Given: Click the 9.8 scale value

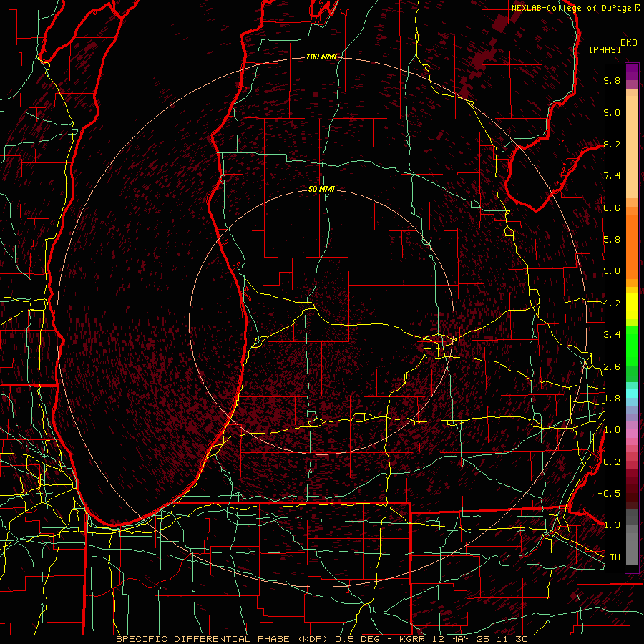Looking at the screenshot, I should pos(612,80).
